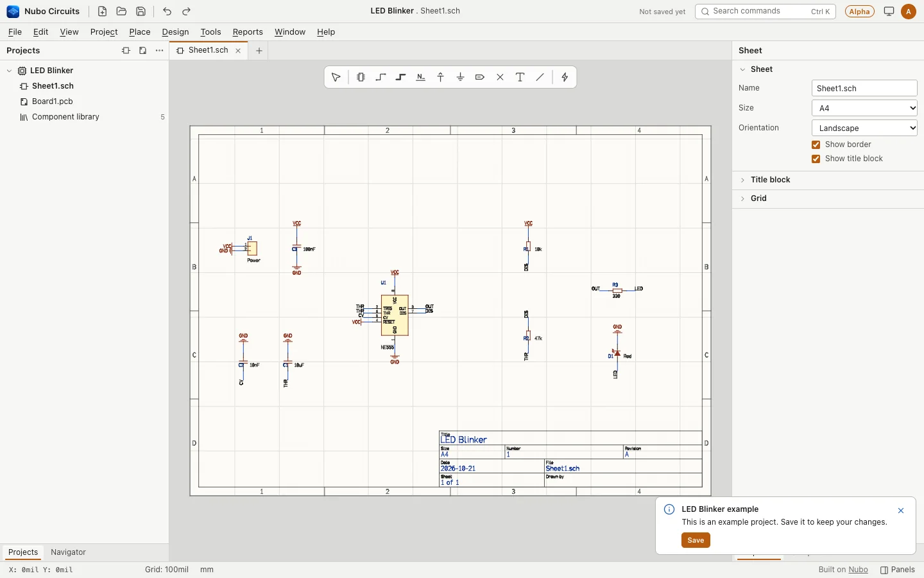The width and height of the screenshot is (924, 578).
Task: Click the open folder icon
Action: (121, 12)
